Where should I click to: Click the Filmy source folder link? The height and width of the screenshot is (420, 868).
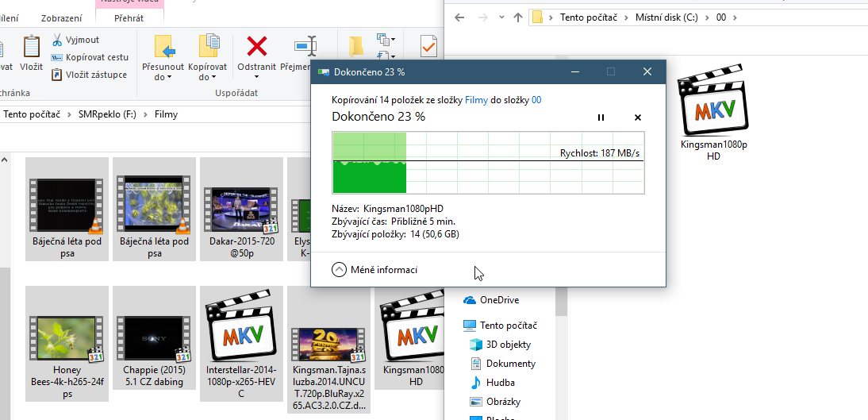click(476, 100)
